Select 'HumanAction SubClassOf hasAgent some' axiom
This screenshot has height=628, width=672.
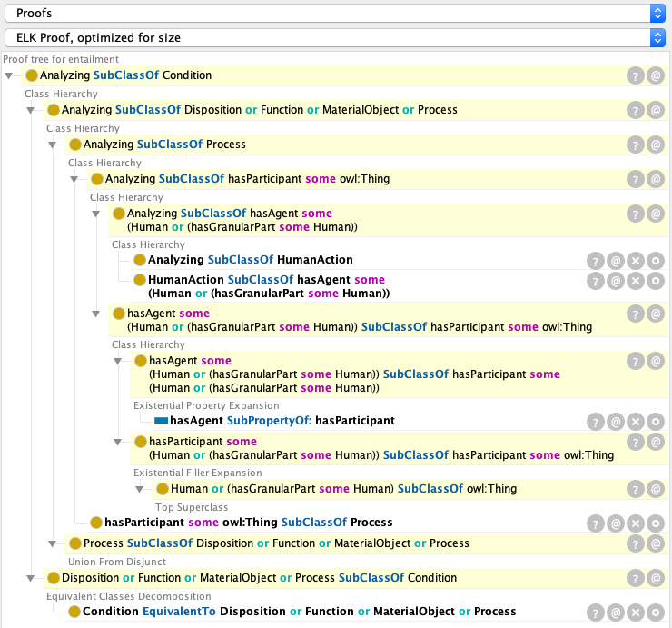[269, 286]
